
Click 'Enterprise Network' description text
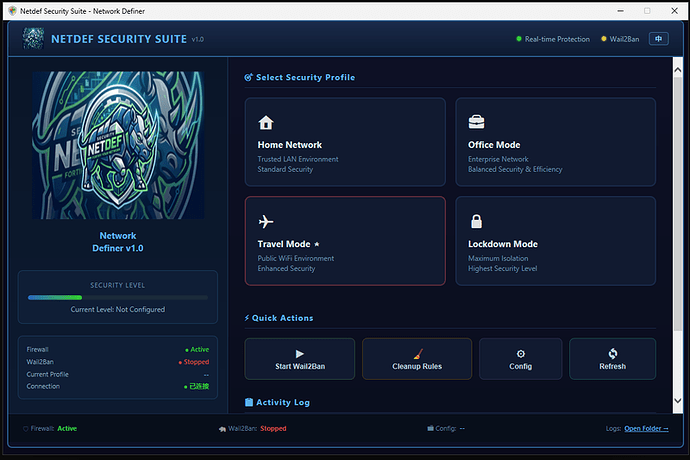click(498, 159)
